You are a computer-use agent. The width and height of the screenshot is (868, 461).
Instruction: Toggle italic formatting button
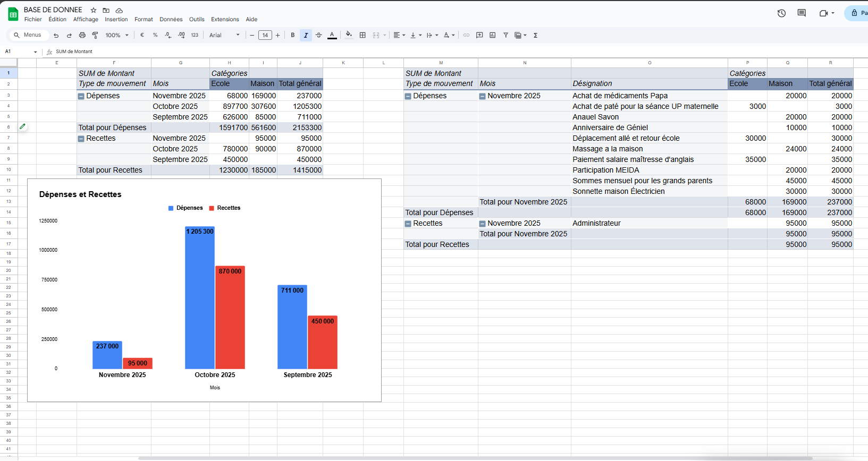pos(306,35)
